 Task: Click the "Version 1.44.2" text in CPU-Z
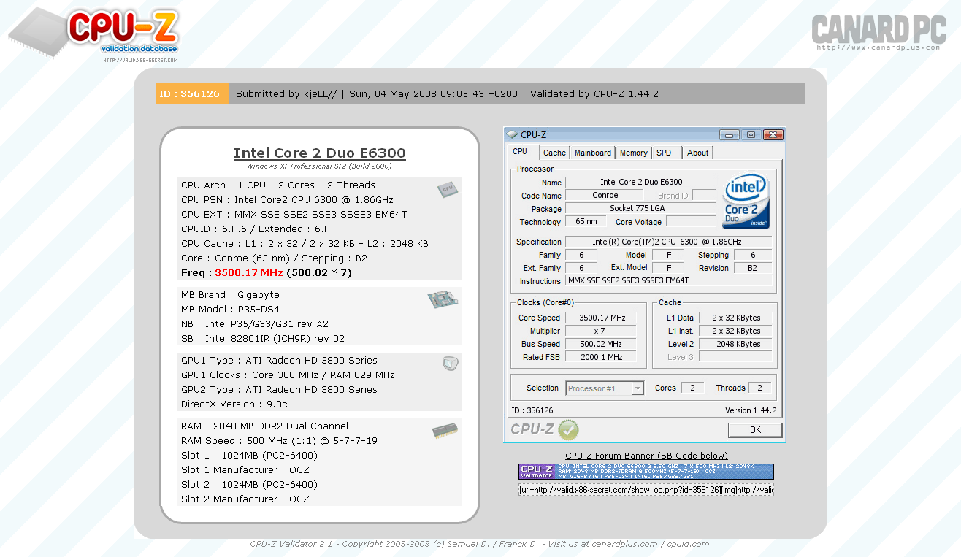(x=751, y=410)
